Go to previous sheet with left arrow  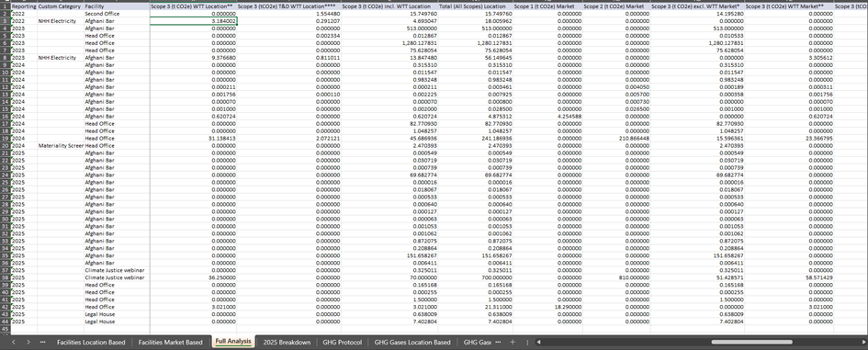click(x=13, y=343)
